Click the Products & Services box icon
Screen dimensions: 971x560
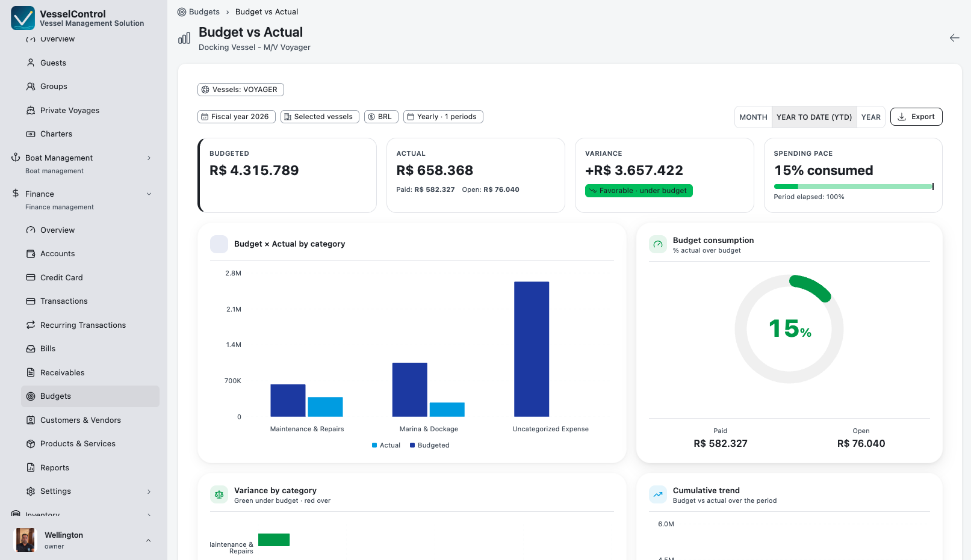tap(31, 444)
